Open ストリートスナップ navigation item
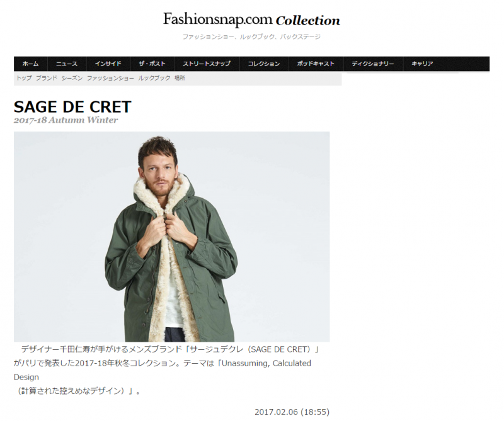 [x=207, y=64]
